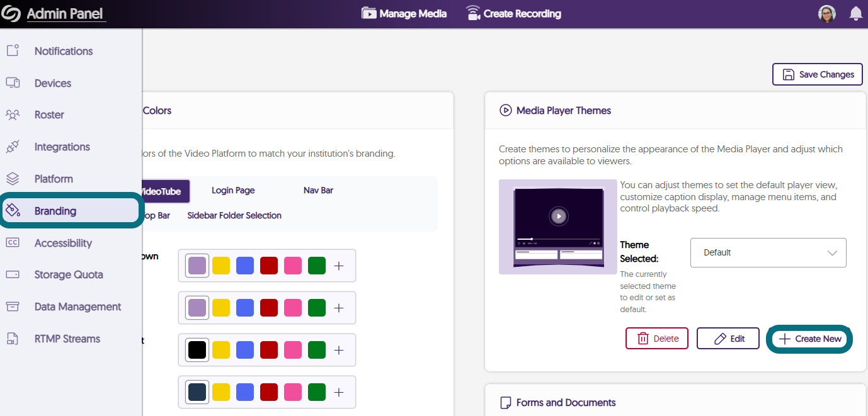
Task: Click the bell icon in the top bar
Action: click(855, 14)
